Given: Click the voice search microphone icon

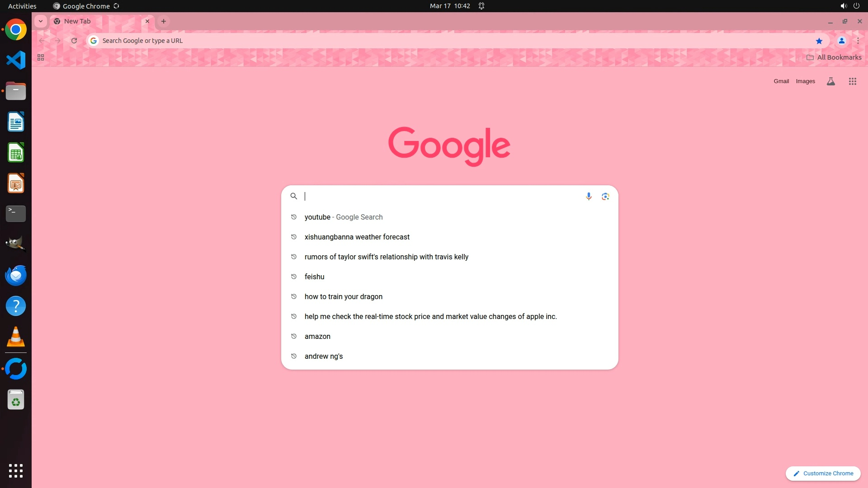Looking at the screenshot, I should [589, 196].
